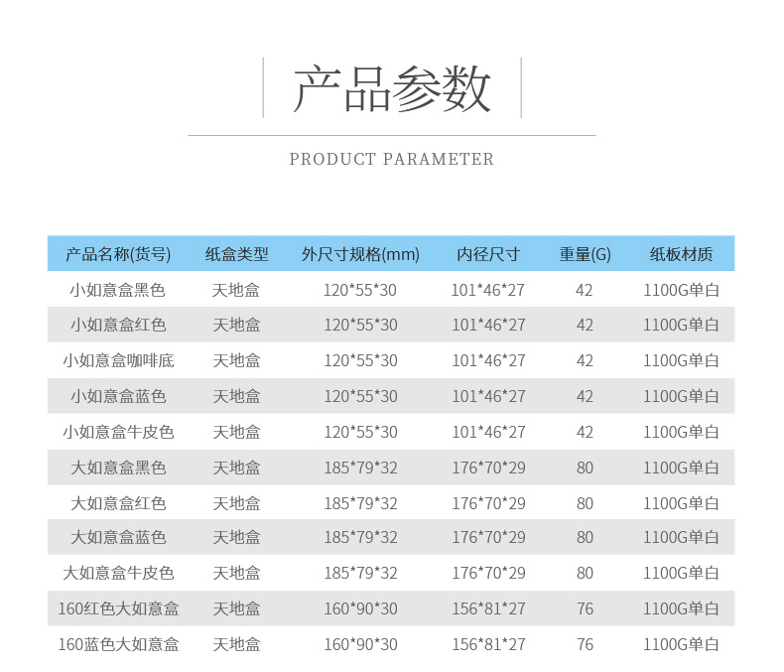Click 156*81*27 in 160蓝色大如意盒 row
Screen dimensions: 784x672
(x=488, y=644)
